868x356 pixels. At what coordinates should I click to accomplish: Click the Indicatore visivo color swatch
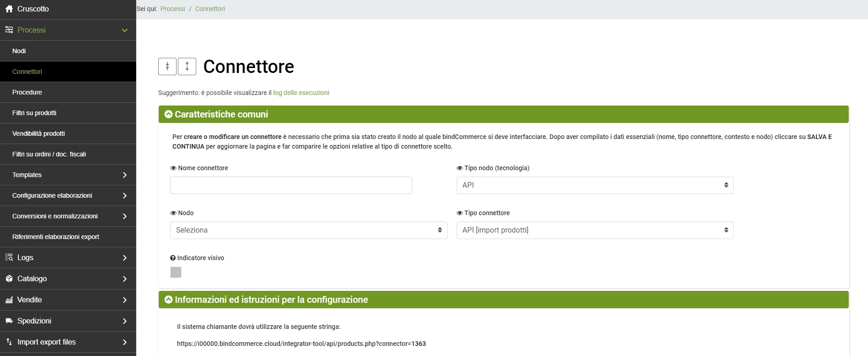coord(176,273)
